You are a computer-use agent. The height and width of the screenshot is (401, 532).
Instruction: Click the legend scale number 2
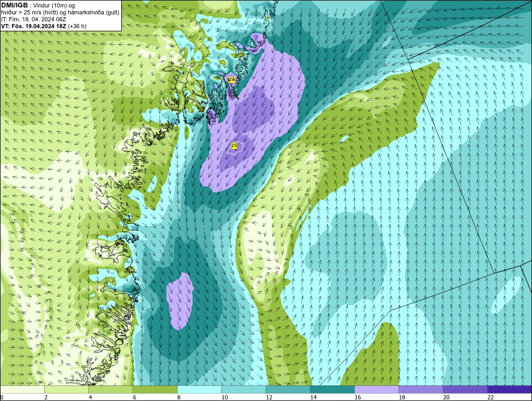click(46, 397)
